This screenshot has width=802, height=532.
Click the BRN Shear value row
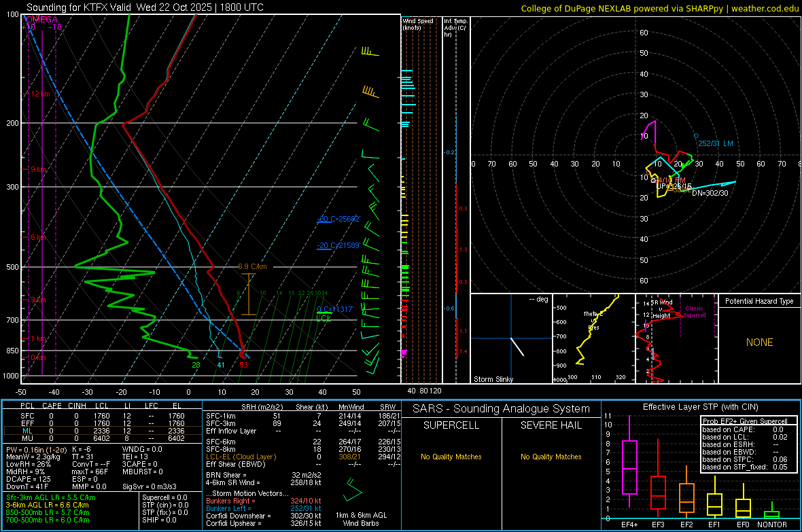pos(264,475)
